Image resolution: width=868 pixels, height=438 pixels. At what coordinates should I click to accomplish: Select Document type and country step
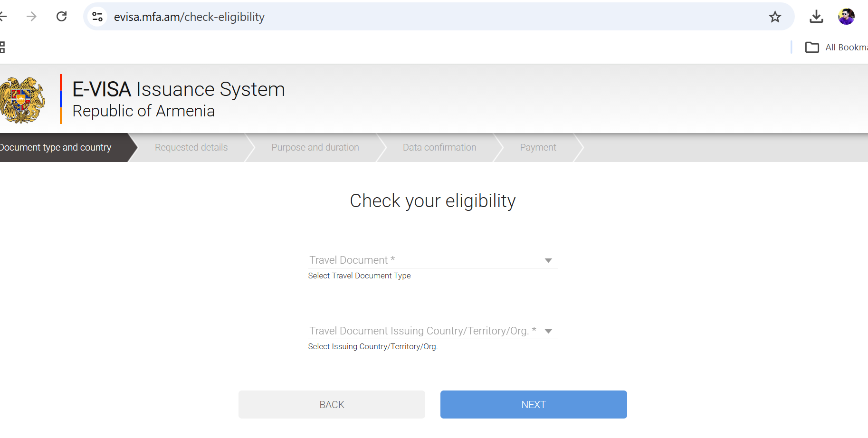coord(56,147)
